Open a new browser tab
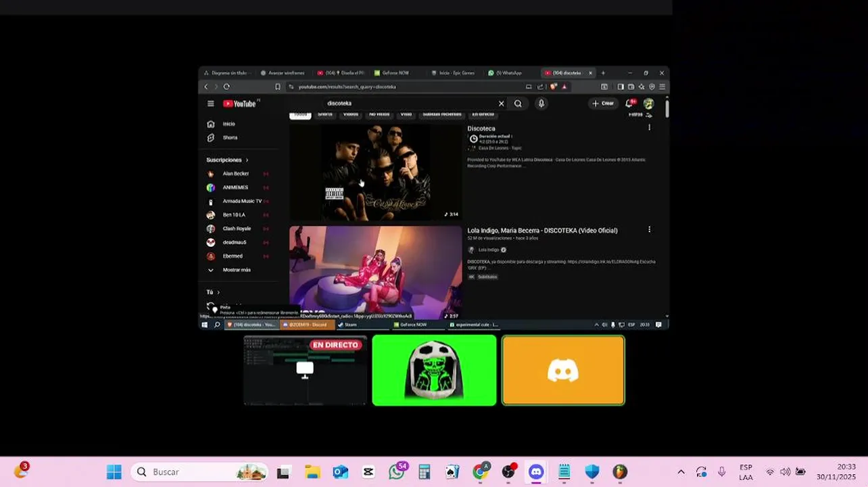Screen dimensions: 868x487 pyautogui.click(x=603, y=73)
